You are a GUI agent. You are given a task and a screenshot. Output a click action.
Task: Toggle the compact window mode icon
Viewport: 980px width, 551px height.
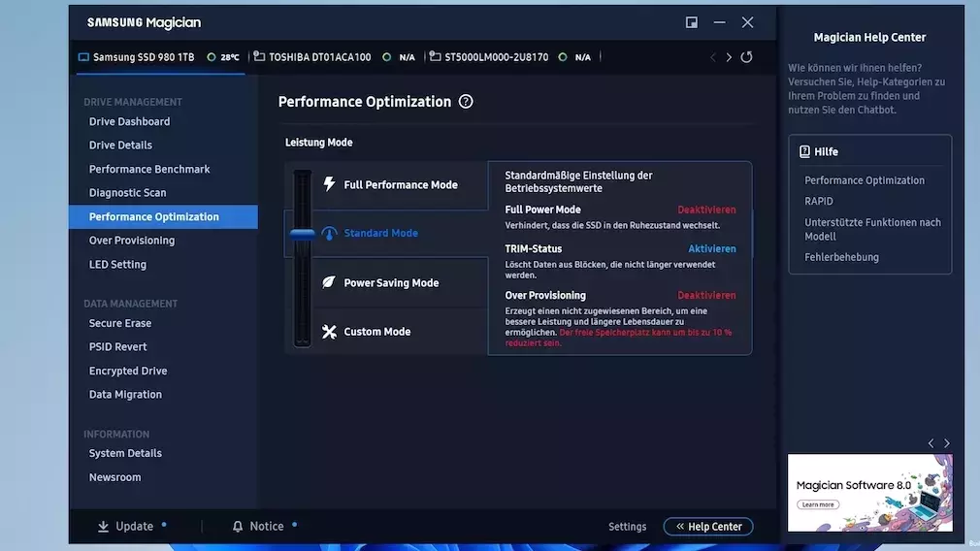[692, 22]
